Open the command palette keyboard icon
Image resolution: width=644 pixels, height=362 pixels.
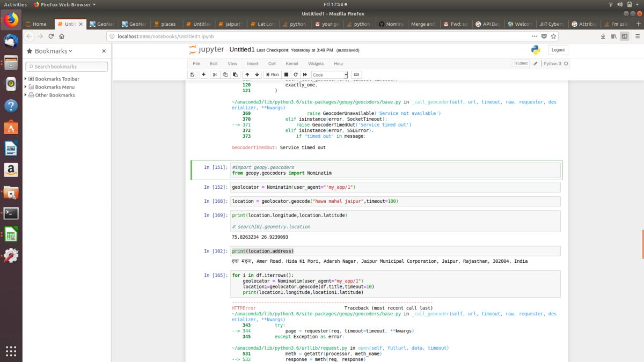(x=357, y=75)
